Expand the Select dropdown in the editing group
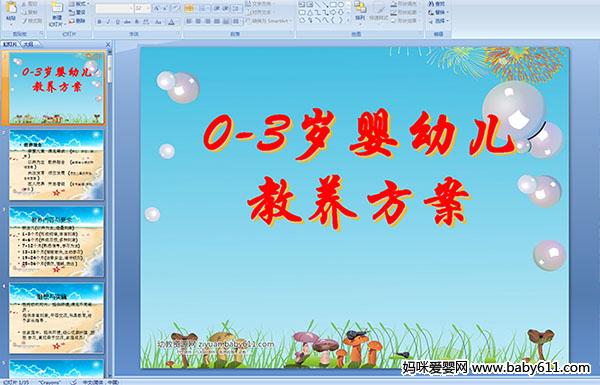 tap(438, 21)
